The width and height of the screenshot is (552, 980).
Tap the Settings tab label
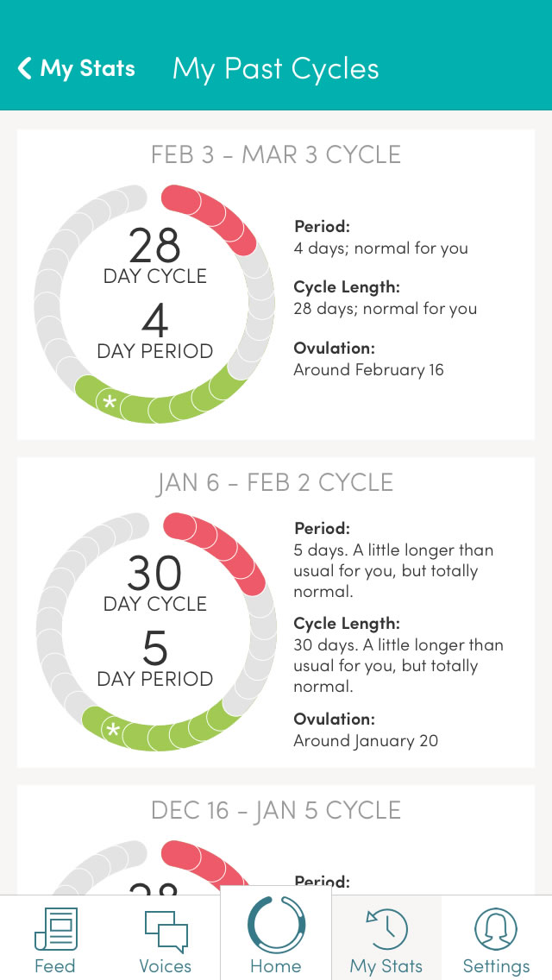pos(496,965)
